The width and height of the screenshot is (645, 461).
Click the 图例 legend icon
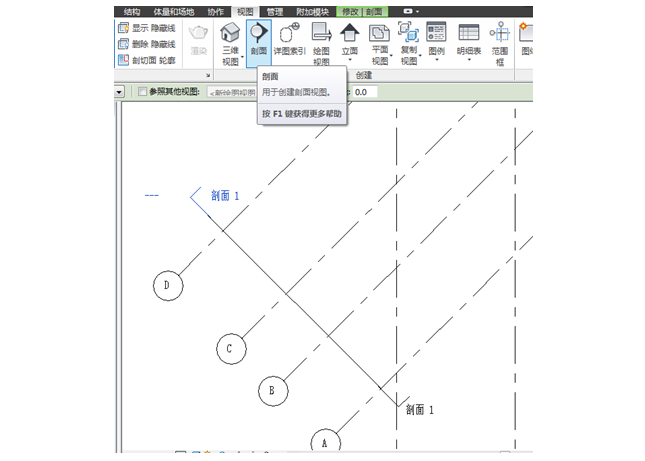pyautogui.click(x=437, y=36)
